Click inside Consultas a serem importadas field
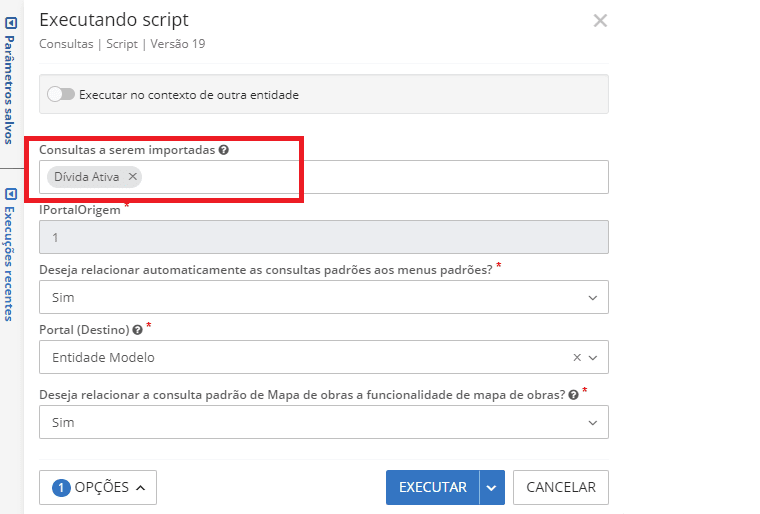760x514 pixels. click(324, 177)
